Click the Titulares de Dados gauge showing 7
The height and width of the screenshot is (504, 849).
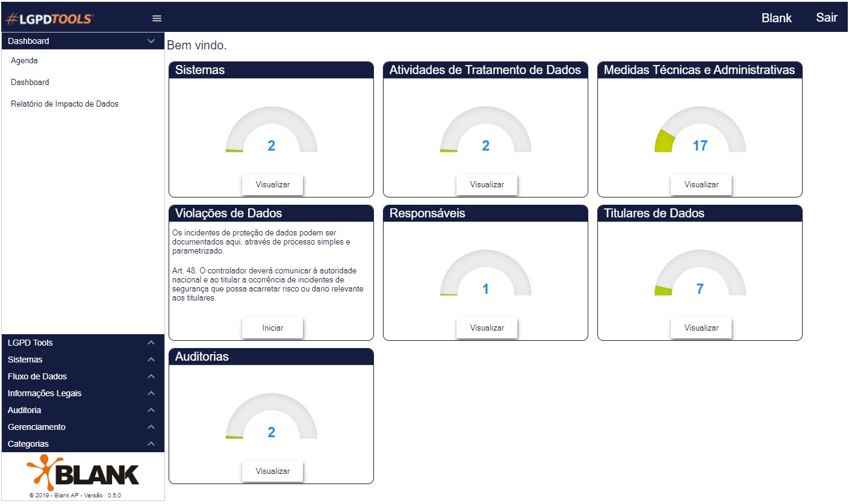tap(700, 273)
